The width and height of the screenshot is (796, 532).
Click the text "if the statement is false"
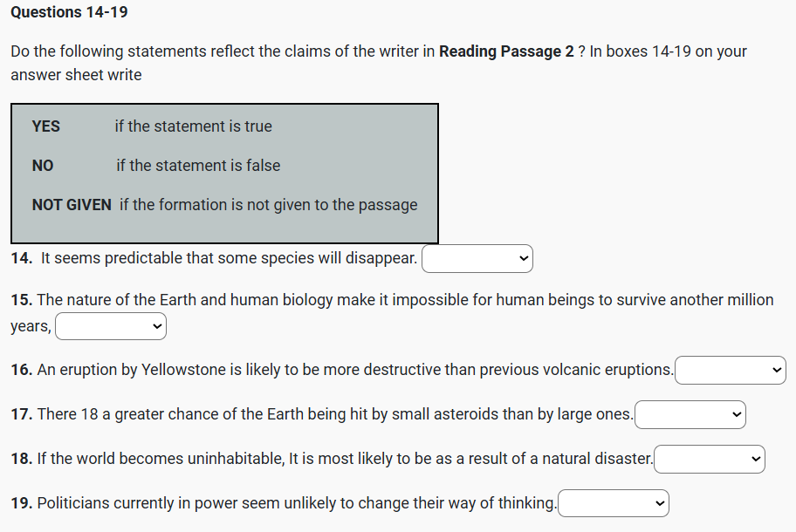[x=198, y=166]
